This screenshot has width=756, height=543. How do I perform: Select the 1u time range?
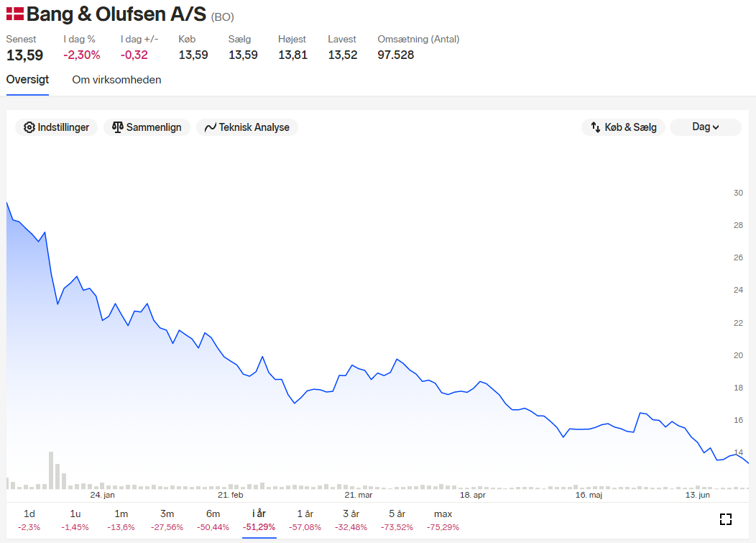[75, 520]
